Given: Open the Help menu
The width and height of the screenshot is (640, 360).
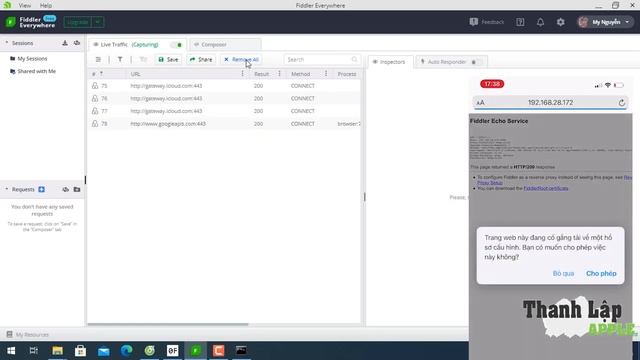Looking at the screenshot, I should coord(46,5).
